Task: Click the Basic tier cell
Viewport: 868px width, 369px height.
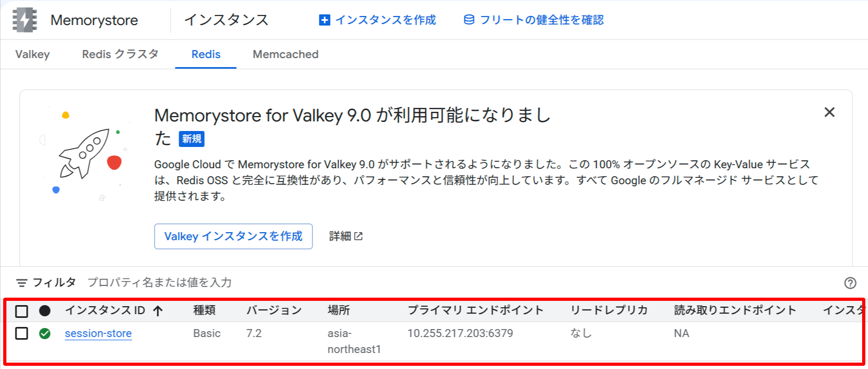Action: pos(207,333)
